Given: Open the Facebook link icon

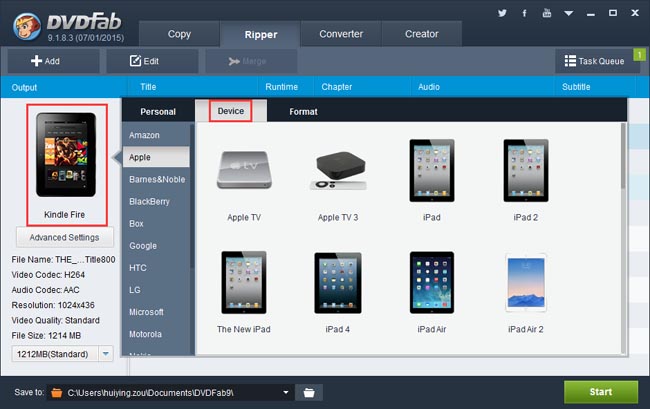Looking at the screenshot, I should pos(524,13).
